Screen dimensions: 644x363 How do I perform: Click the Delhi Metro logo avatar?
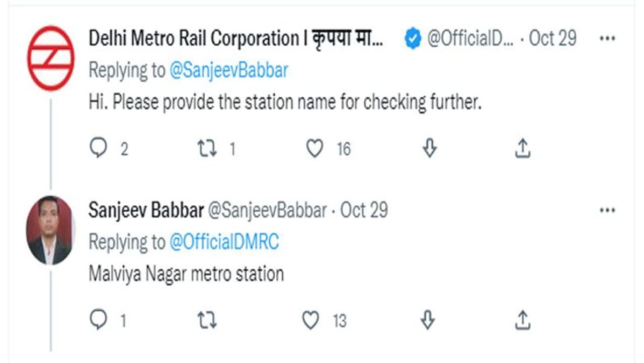click(x=50, y=58)
